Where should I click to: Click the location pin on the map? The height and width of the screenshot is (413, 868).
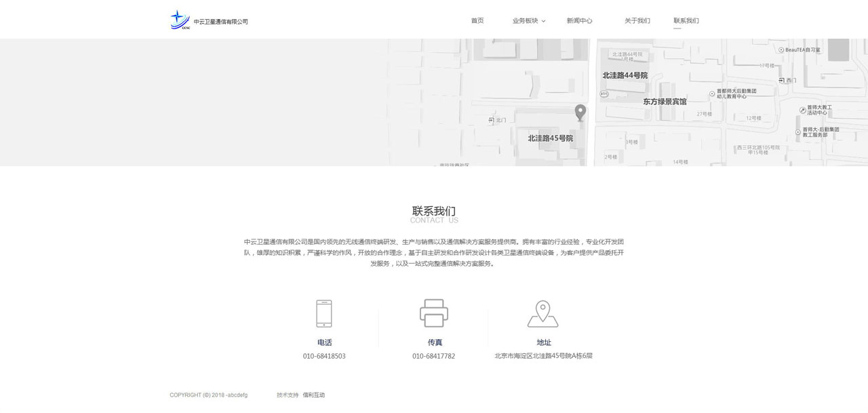click(580, 112)
